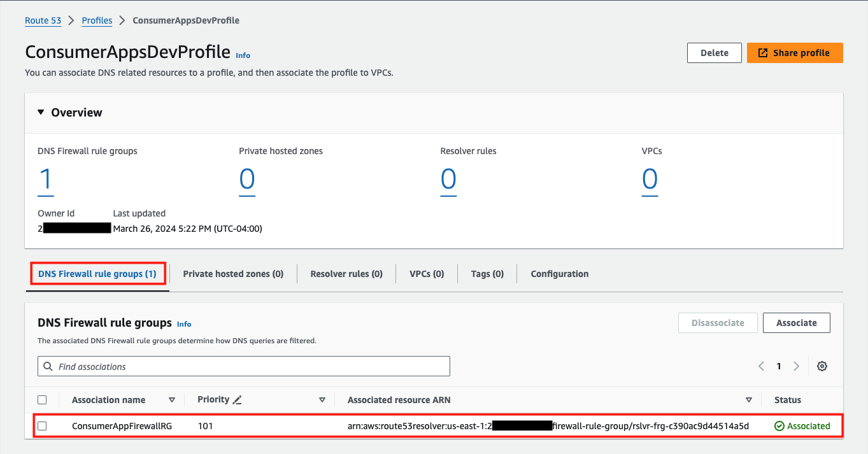Click the greyed-out Disassociate button

point(718,323)
